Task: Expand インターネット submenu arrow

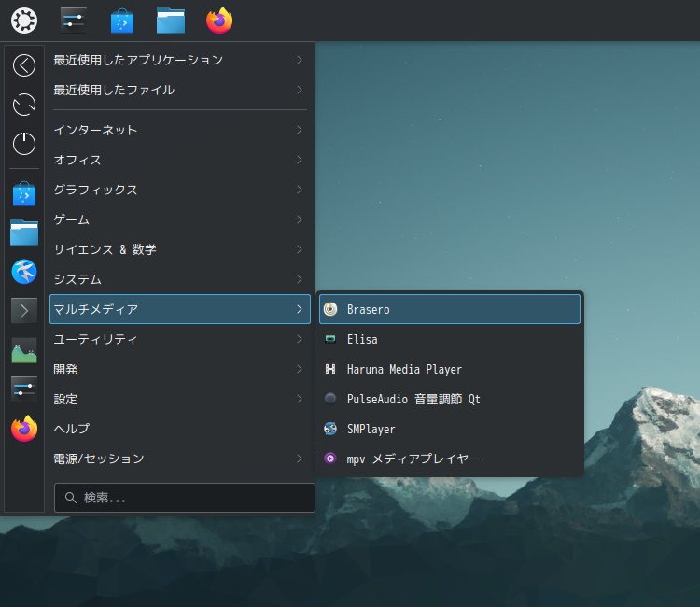Action: (x=300, y=130)
